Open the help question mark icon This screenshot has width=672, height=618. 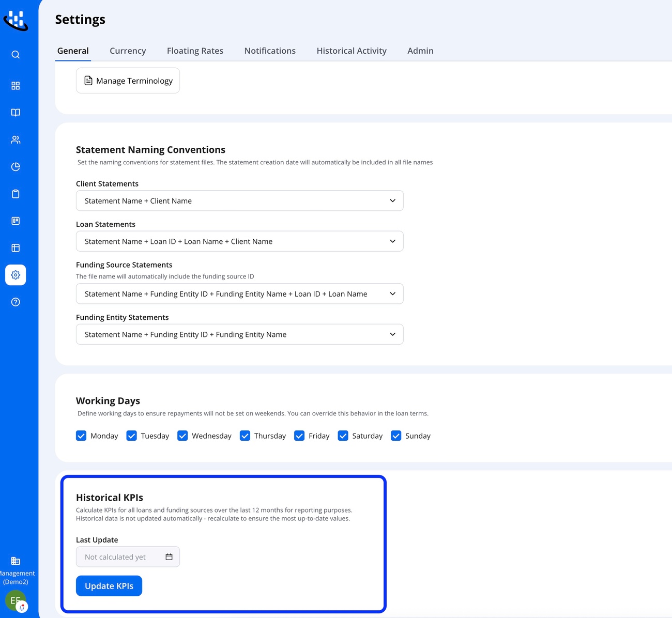click(x=16, y=302)
